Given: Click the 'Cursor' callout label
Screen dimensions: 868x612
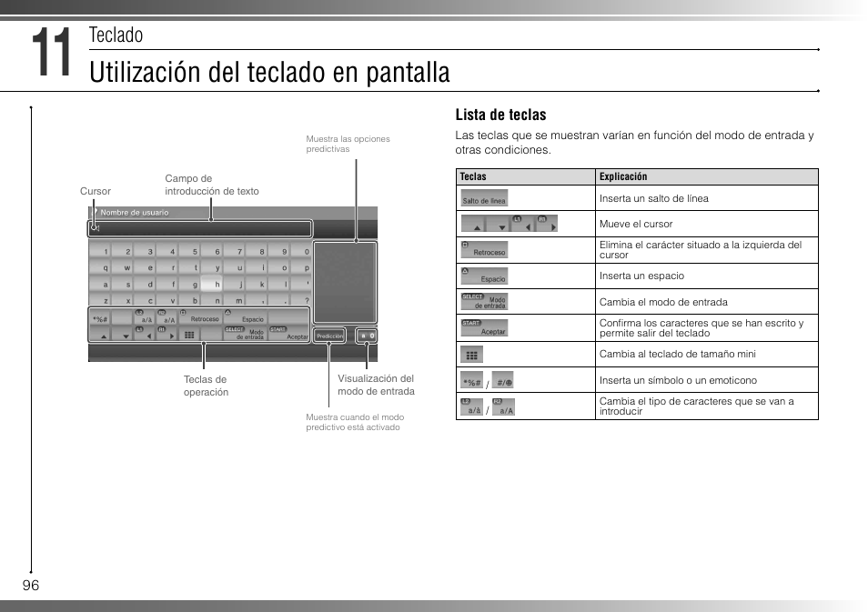Looking at the screenshot, I should coord(96,191).
